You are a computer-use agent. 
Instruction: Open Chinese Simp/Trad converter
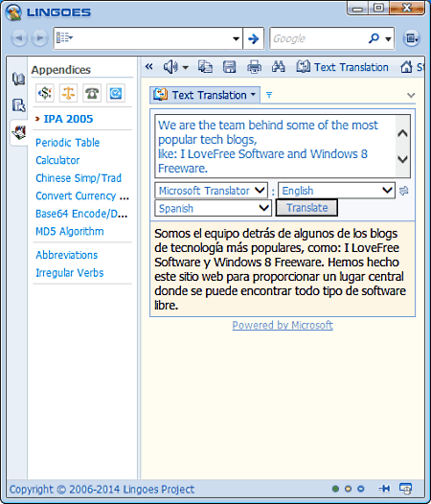[79, 178]
